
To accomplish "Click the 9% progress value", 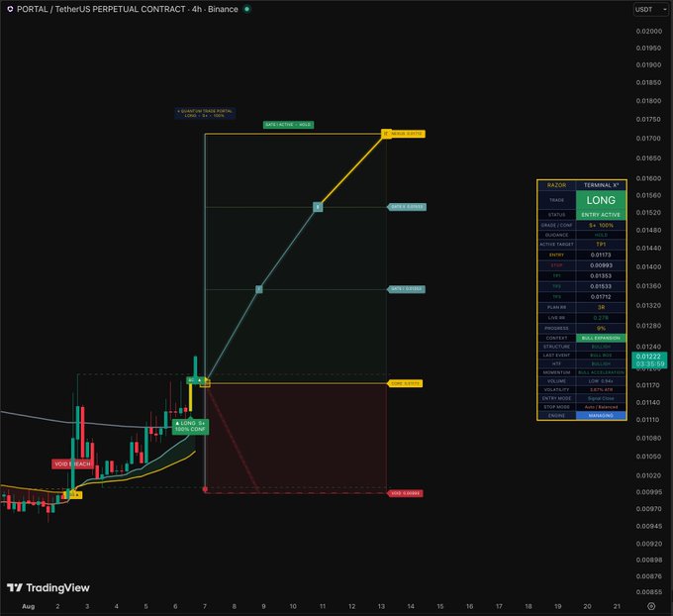I will [x=601, y=328].
